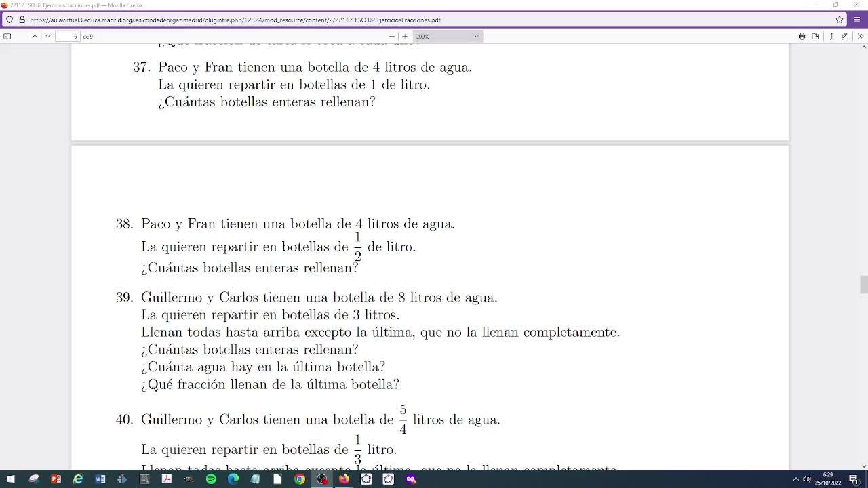Toggle the PDF sidebar panel
868x488 pixels.
tap(7, 36)
